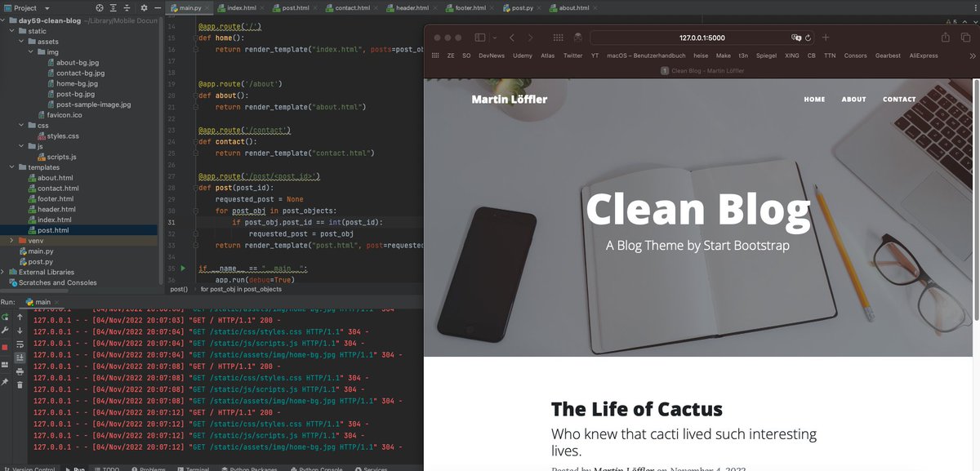Screen dimensions: 980x471
Task: Open Udemy bookmark in favorites bar
Action: tap(523, 56)
